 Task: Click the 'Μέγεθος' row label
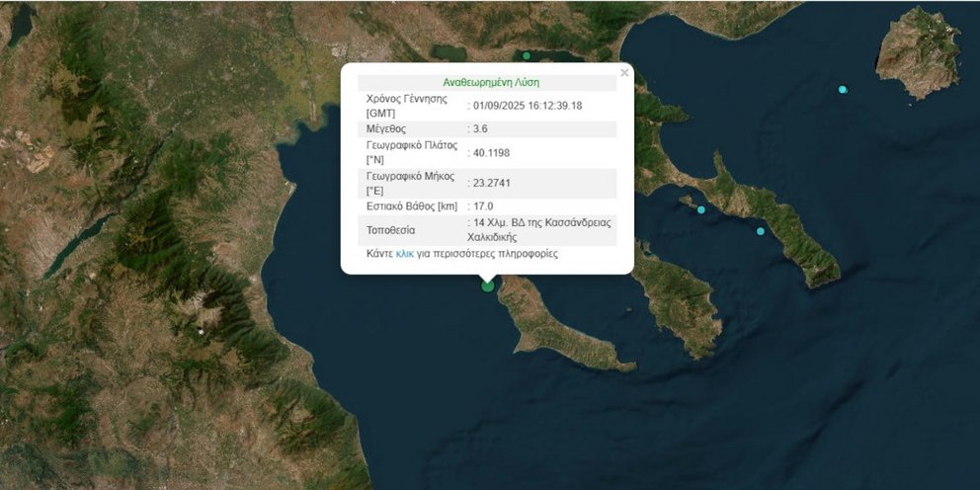click(x=385, y=129)
